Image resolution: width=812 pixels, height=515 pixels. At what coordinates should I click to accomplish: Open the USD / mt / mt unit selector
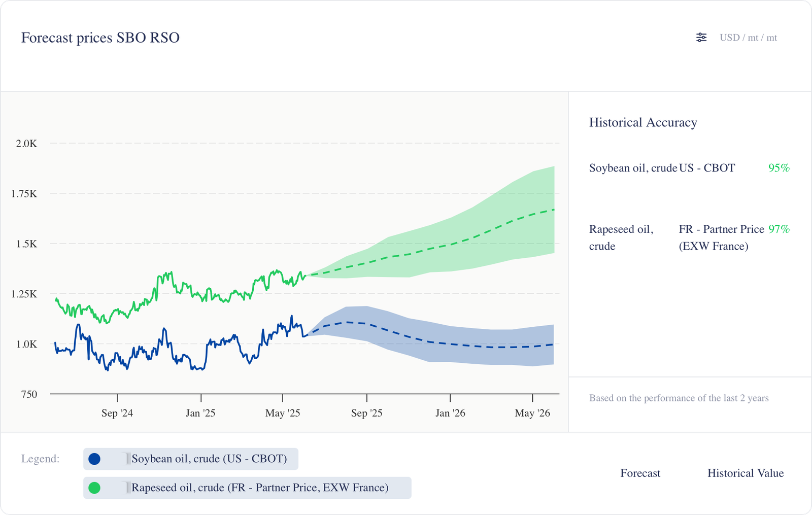(748, 38)
